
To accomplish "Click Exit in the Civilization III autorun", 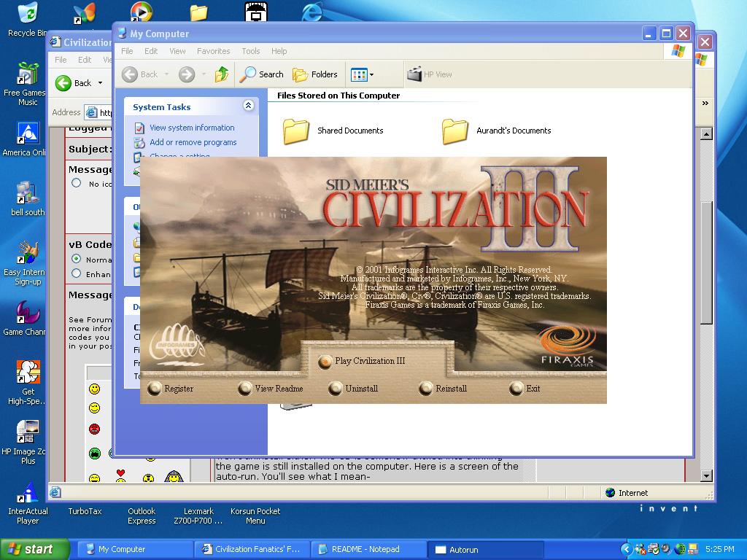I will coord(525,389).
